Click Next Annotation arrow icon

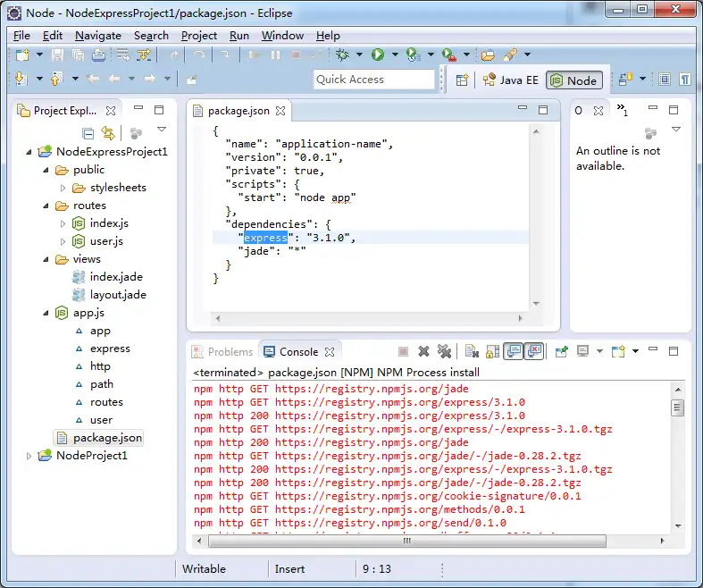click(x=21, y=79)
